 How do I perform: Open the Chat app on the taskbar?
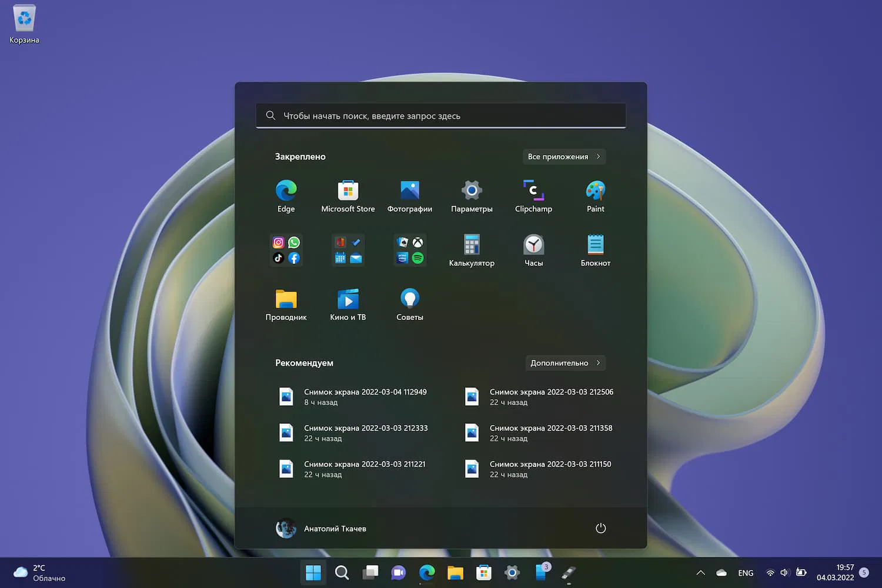pyautogui.click(x=399, y=573)
